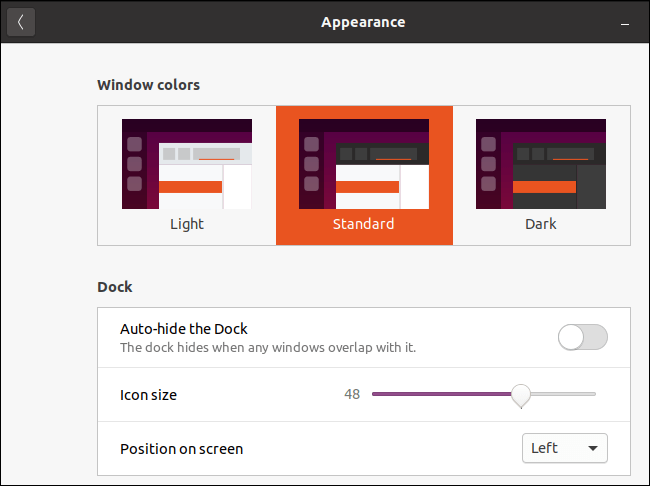650x486 pixels.
Task: Click the "Light" label under window colors
Action: (x=187, y=224)
